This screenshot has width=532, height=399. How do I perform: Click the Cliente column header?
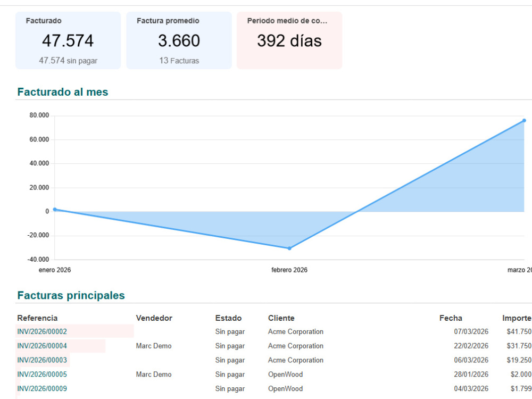click(281, 318)
